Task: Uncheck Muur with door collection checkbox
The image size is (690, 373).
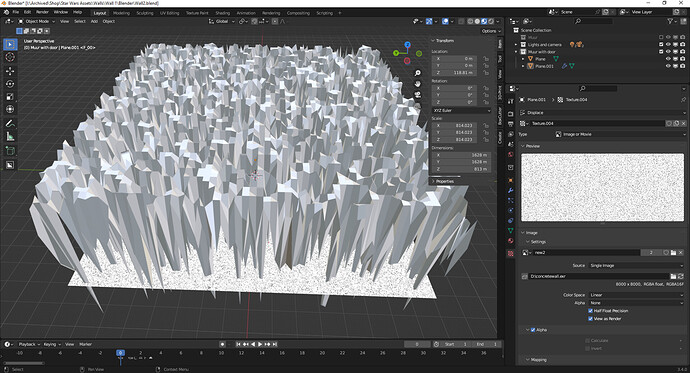Action: tap(661, 52)
